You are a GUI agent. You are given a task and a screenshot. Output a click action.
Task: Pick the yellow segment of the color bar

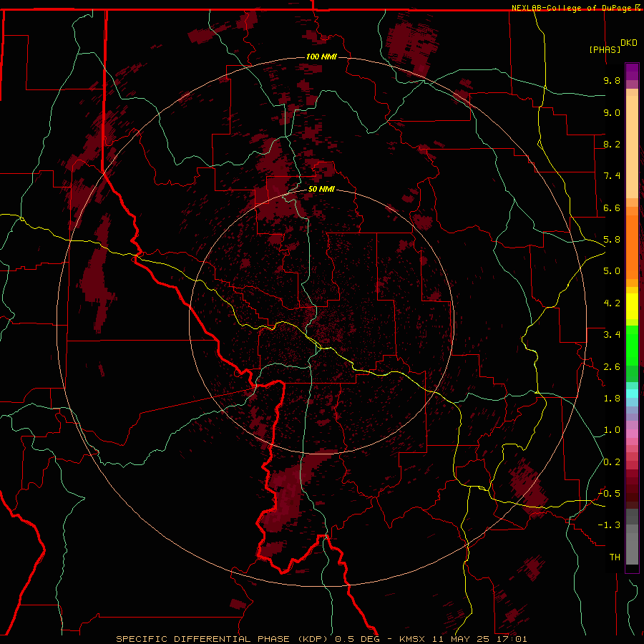tap(632, 306)
